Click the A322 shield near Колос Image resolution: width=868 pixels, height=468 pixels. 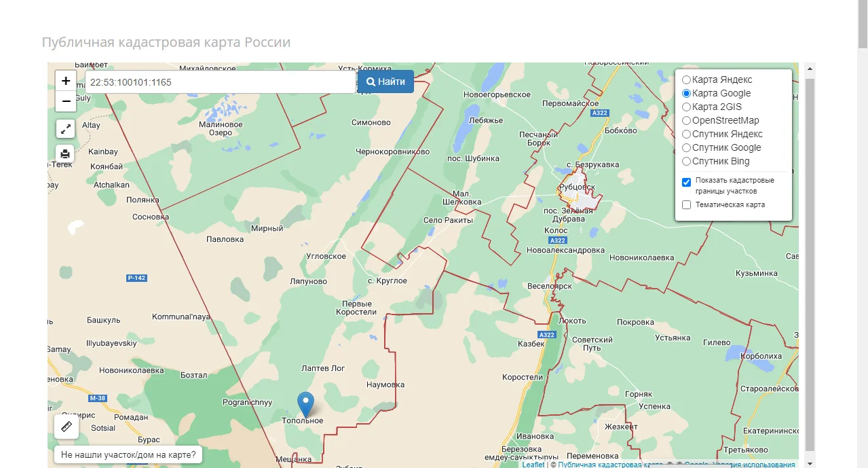pyautogui.click(x=557, y=240)
